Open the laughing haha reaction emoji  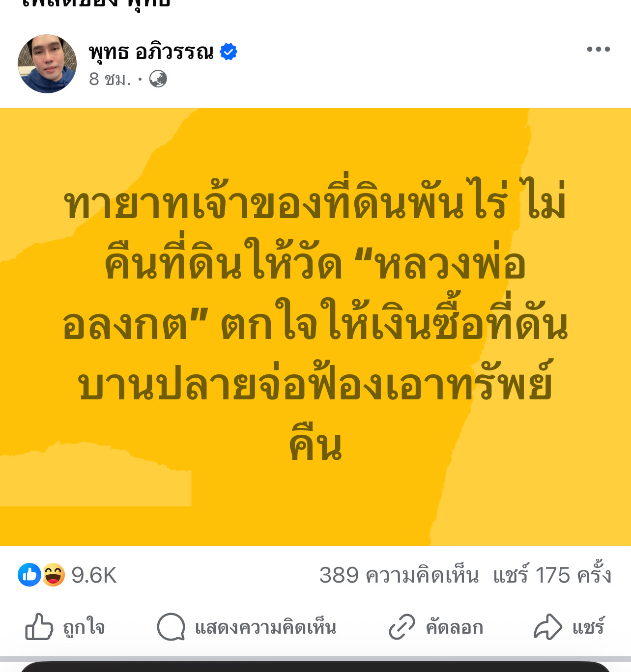click(53, 575)
